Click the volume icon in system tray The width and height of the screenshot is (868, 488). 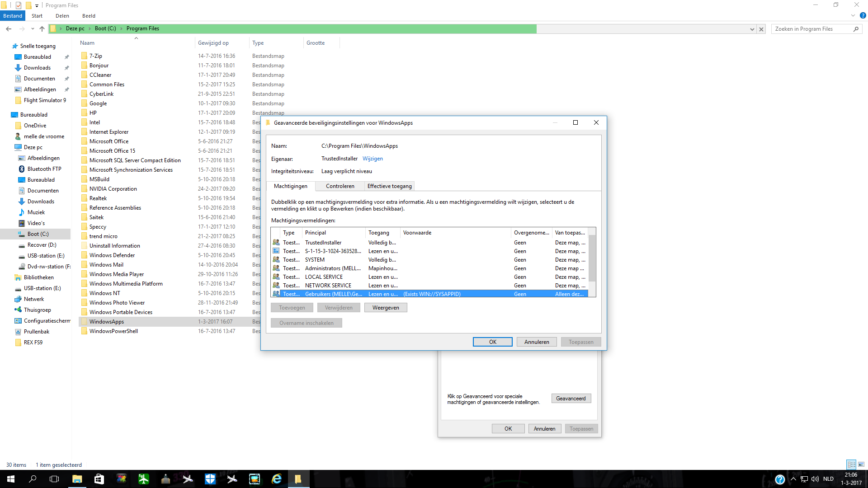[x=815, y=479]
